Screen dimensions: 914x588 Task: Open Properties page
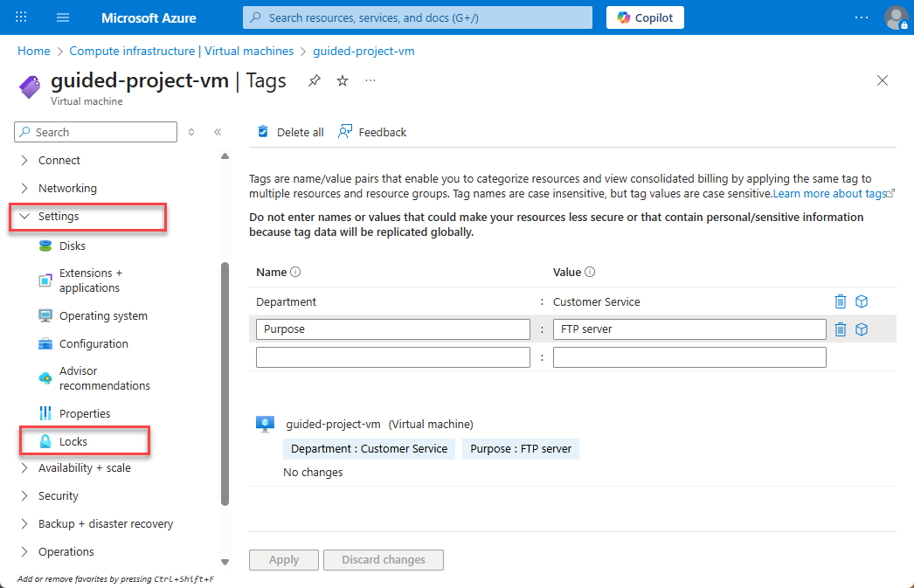coord(85,414)
